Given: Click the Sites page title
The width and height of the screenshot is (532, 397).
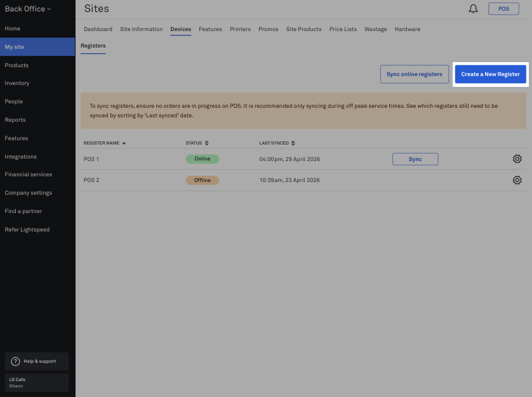Looking at the screenshot, I should [x=96, y=9].
